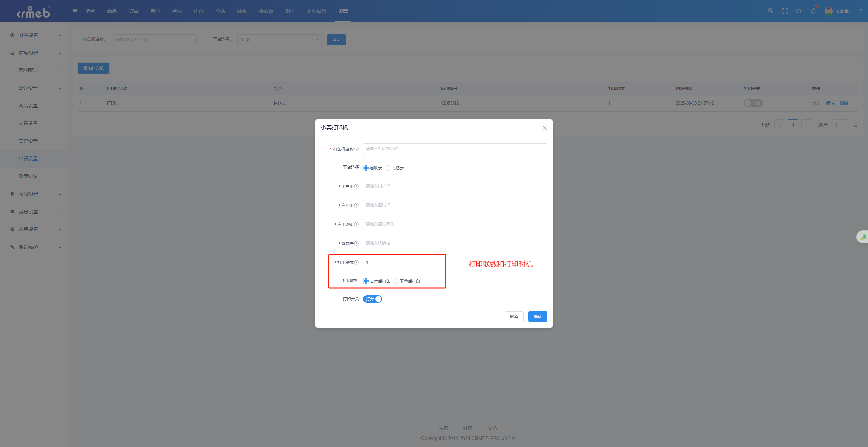The image size is (868, 447).
Task: Open the 平台选择 dropdown showing 全部
Action: click(279, 40)
